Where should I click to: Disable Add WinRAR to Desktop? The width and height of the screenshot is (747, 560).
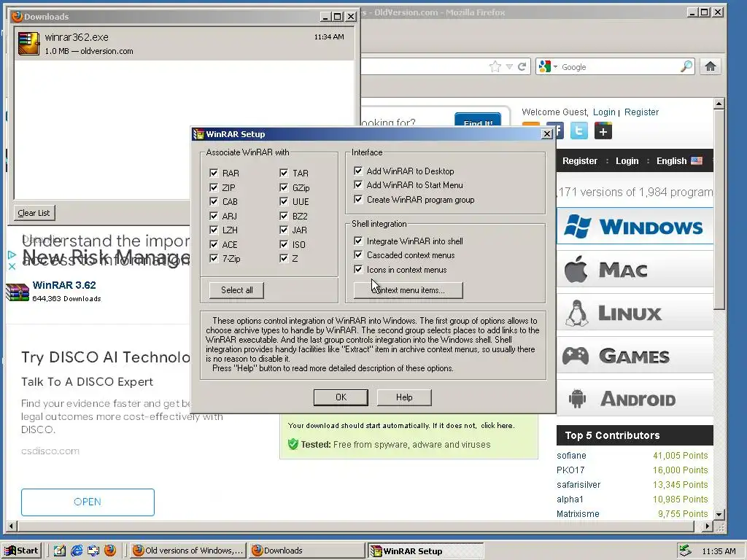coord(358,171)
